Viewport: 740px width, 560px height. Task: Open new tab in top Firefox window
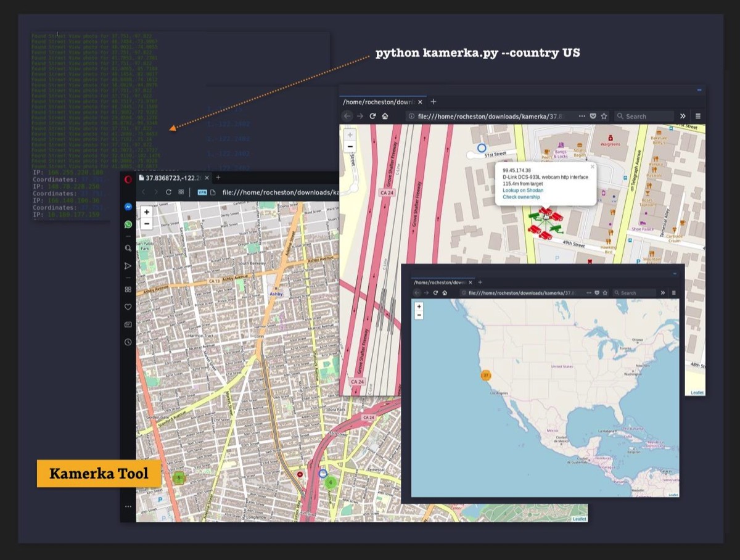click(x=433, y=102)
